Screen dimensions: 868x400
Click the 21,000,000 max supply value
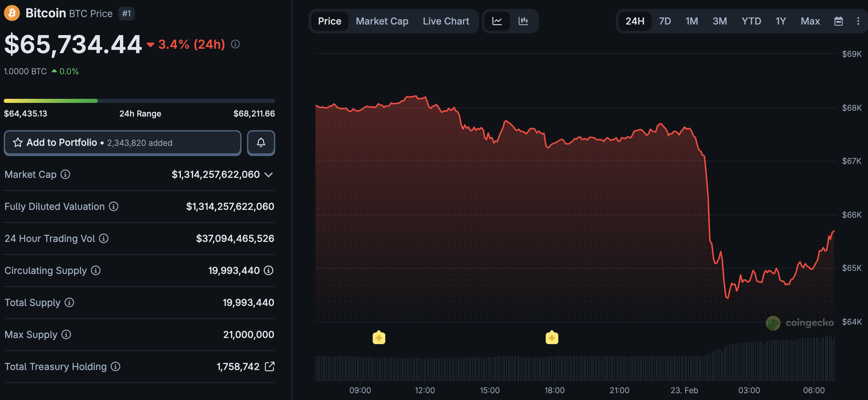tap(249, 335)
